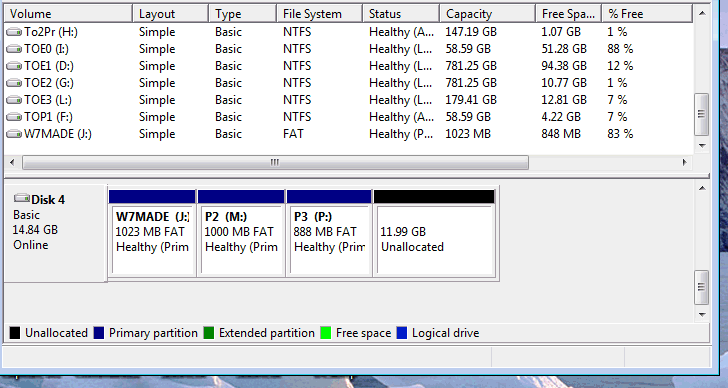728x388 pixels.
Task: Click the TOE1 (D:) drive icon
Action: pos(14,66)
